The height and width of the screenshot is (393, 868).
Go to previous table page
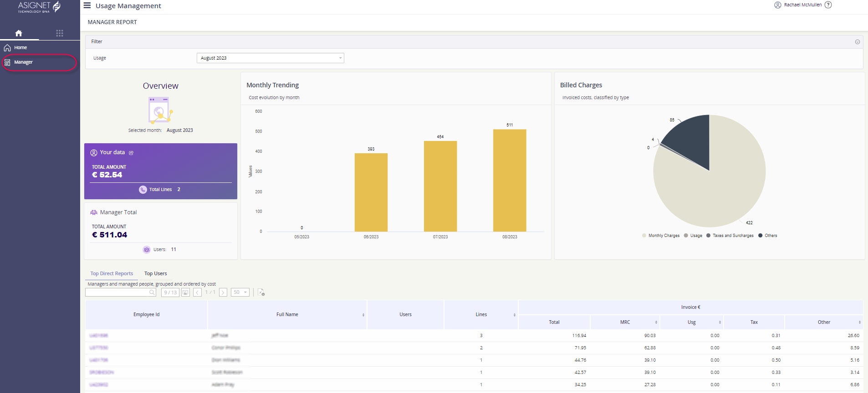[x=197, y=292]
